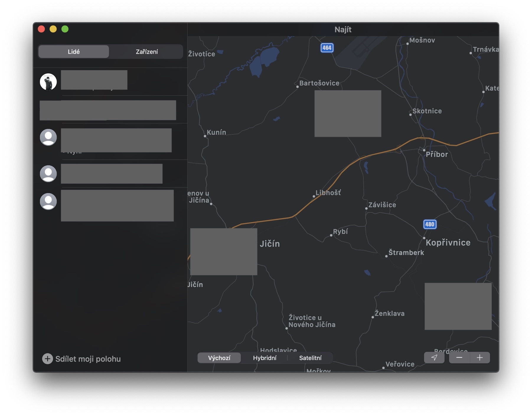The width and height of the screenshot is (532, 416).
Task: Close the Najít window
Action: point(41,29)
